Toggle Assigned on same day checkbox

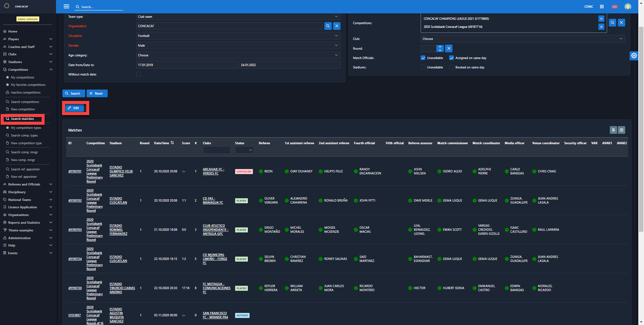451,58
